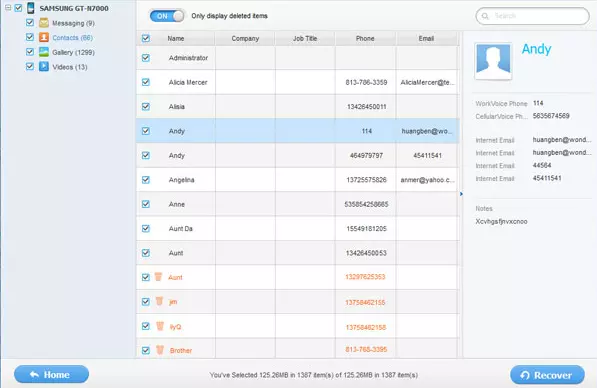Click the Search input field
This screenshot has width=597, height=388.
tap(532, 16)
